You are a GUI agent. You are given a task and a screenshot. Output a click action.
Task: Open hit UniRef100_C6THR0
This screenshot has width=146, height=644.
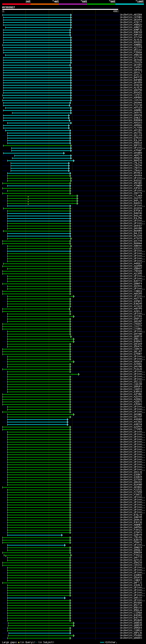(x=131, y=17)
